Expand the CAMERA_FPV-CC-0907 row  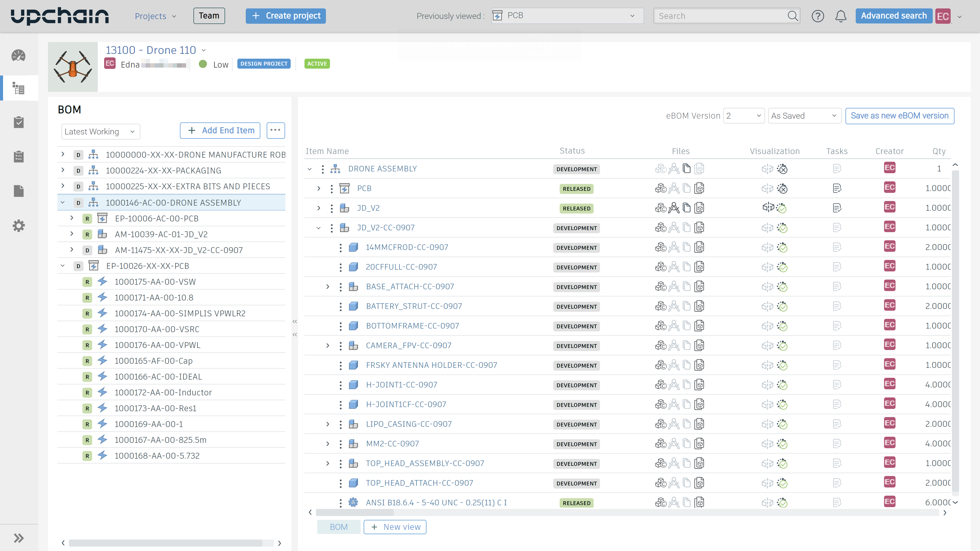[327, 345]
